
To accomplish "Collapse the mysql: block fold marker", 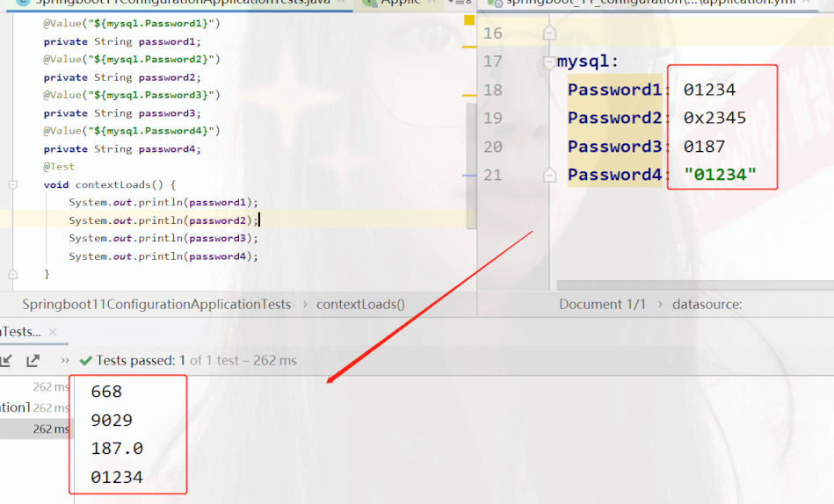I will tap(549, 62).
